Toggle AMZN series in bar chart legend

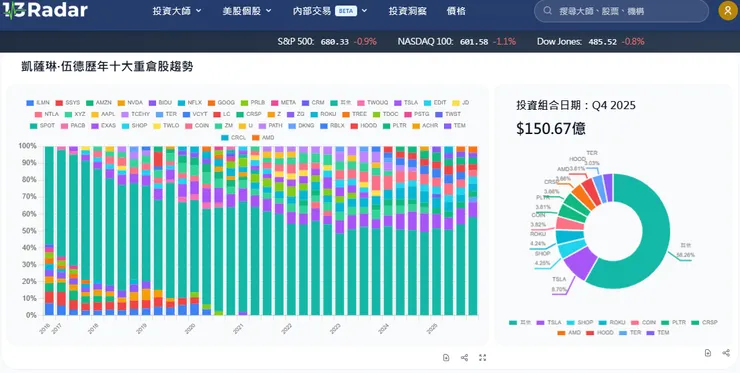(99, 102)
